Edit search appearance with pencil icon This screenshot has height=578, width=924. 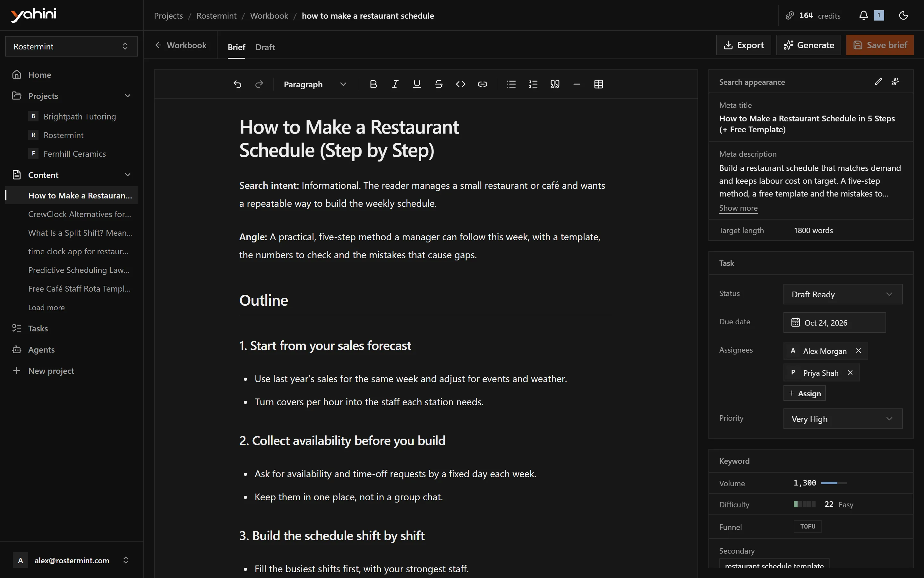coord(878,82)
